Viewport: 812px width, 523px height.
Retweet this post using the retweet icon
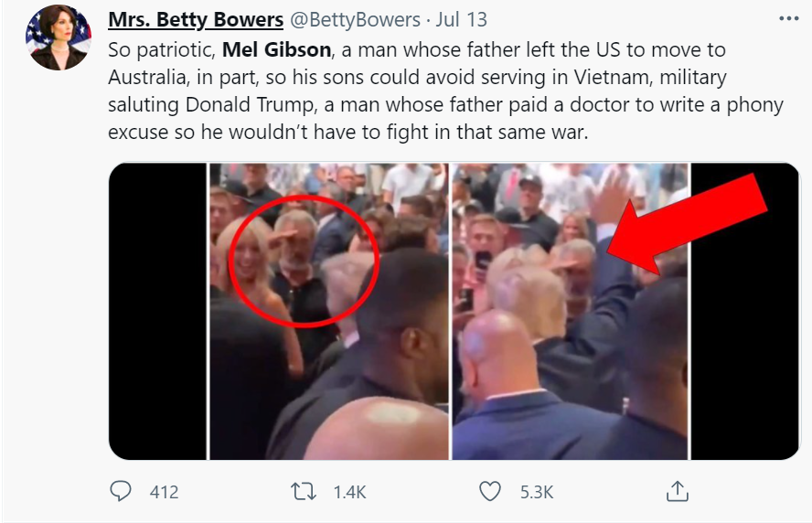tap(302, 491)
